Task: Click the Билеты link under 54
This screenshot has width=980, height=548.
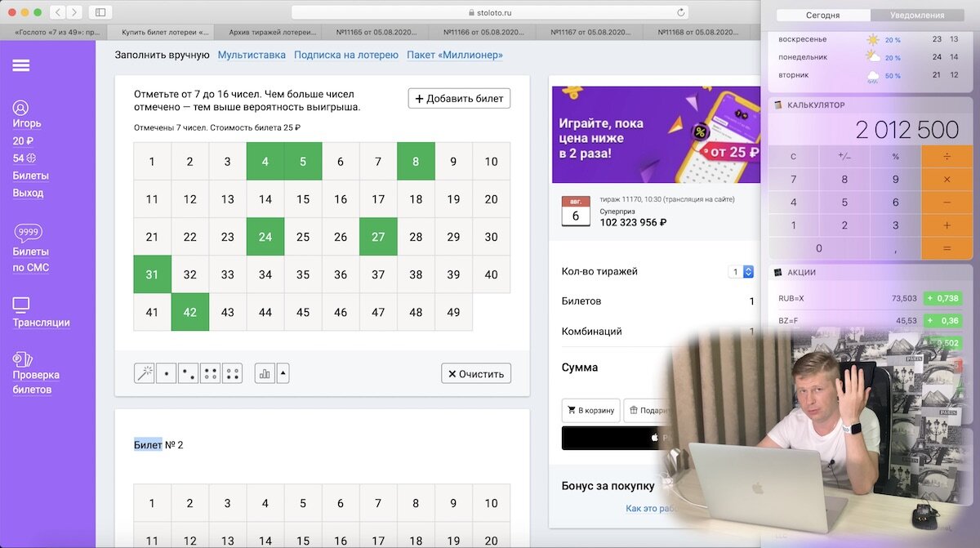Action: tap(30, 176)
